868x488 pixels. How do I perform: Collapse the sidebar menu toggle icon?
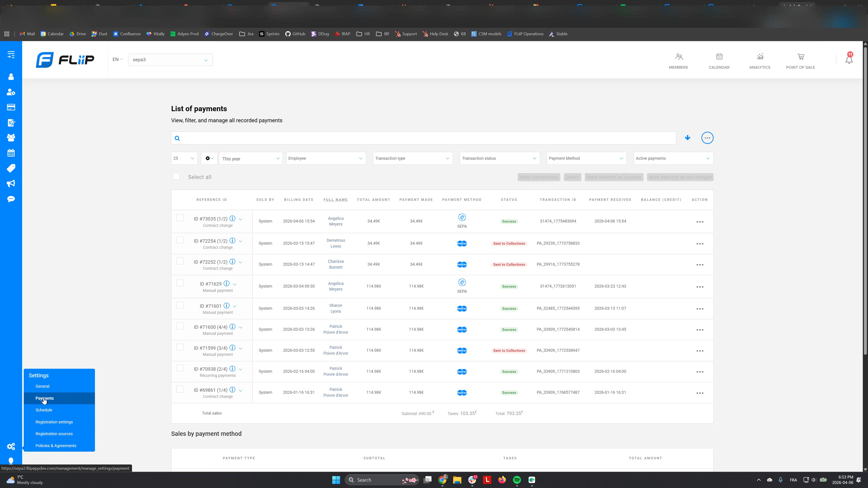coord(11,54)
